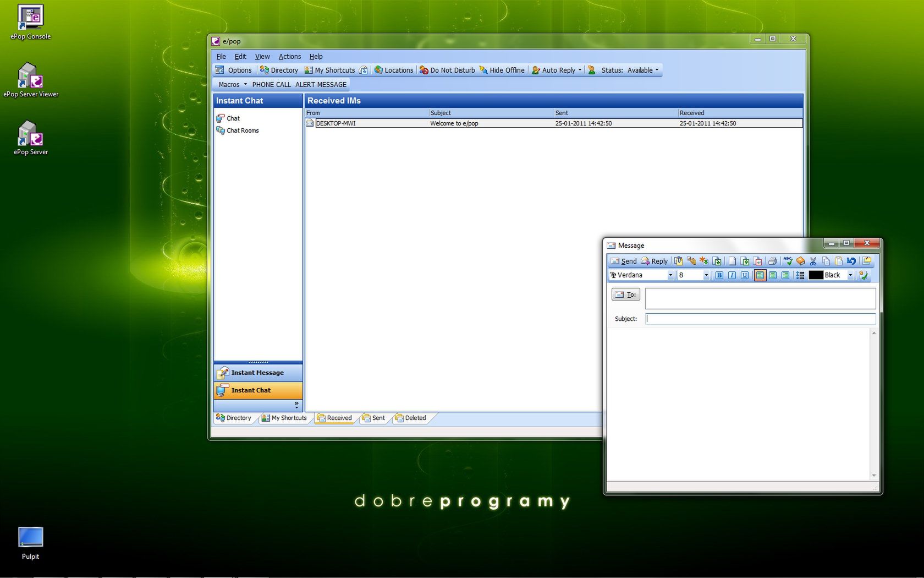The image size is (924, 578).
Task: Open the font size 8 dropdown
Action: [x=706, y=275]
